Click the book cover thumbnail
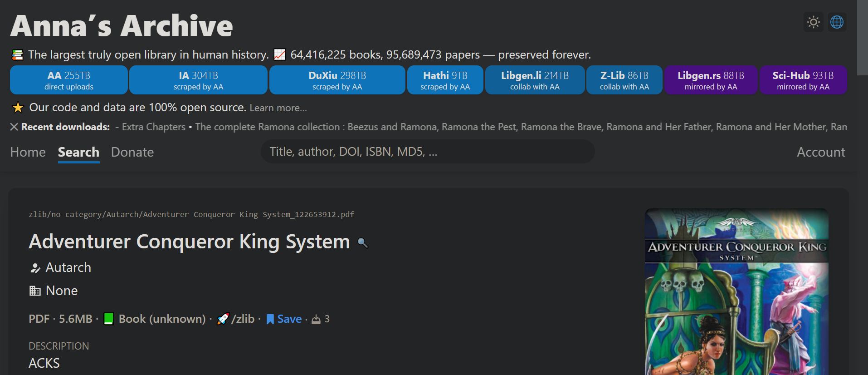This screenshot has width=868, height=375. click(736, 292)
